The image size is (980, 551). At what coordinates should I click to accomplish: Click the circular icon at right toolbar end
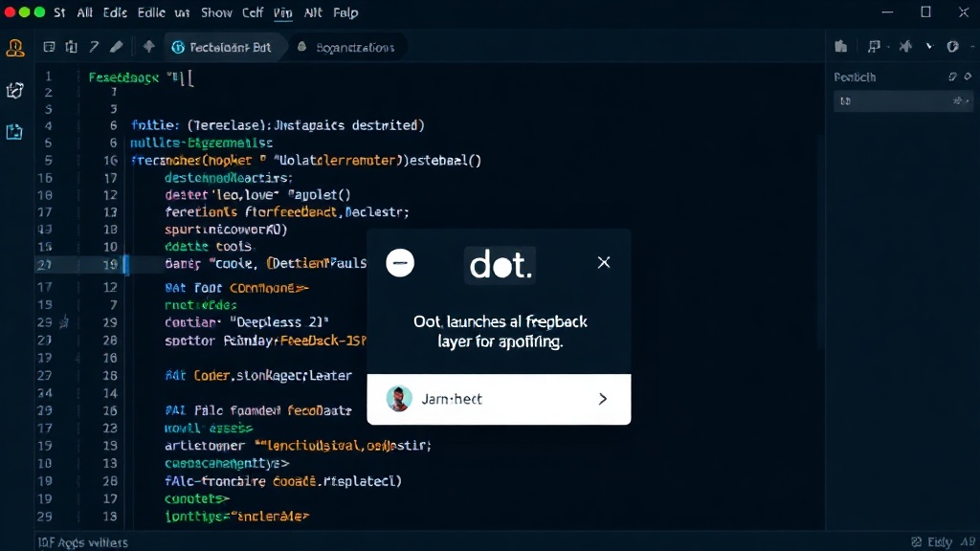coord(952,47)
